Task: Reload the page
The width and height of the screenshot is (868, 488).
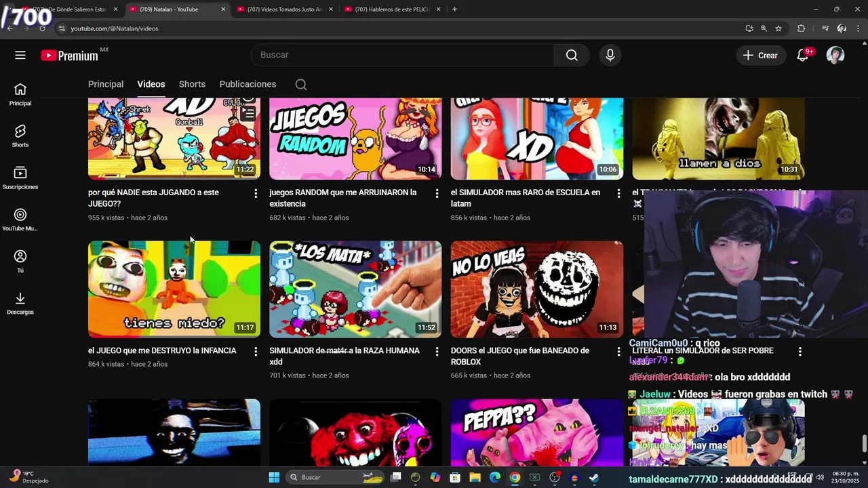Action: (42, 28)
